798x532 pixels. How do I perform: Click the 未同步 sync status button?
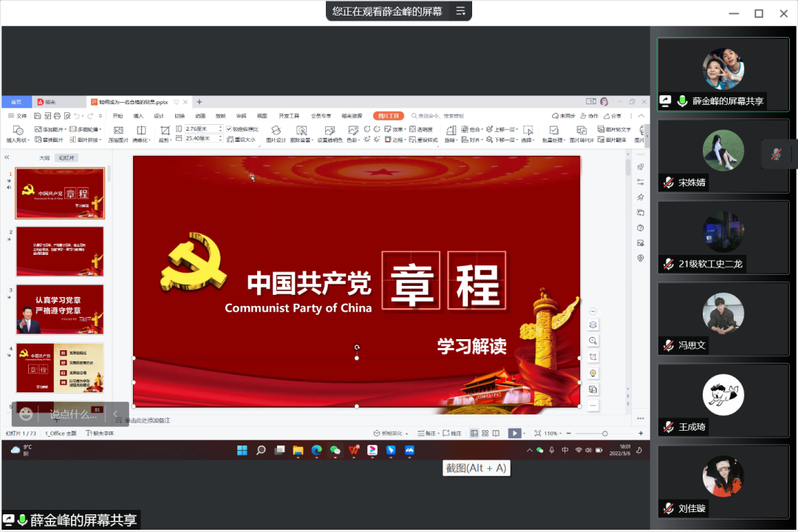pos(563,116)
